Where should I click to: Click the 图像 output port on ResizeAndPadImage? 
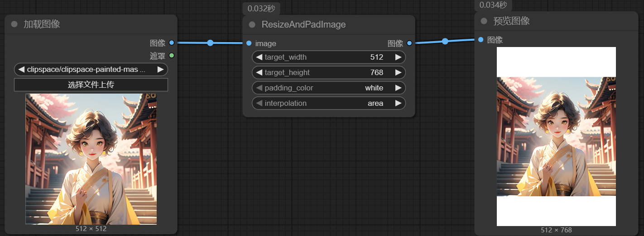click(409, 43)
